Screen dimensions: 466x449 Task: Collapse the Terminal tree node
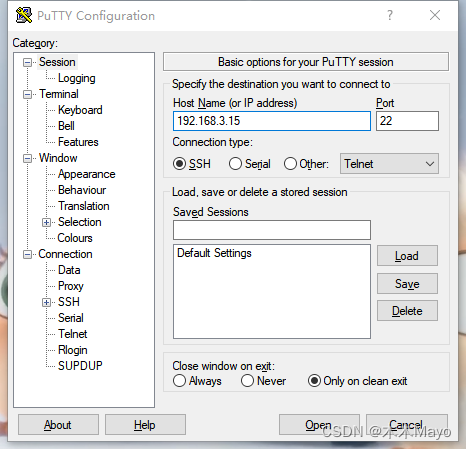(27, 94)
